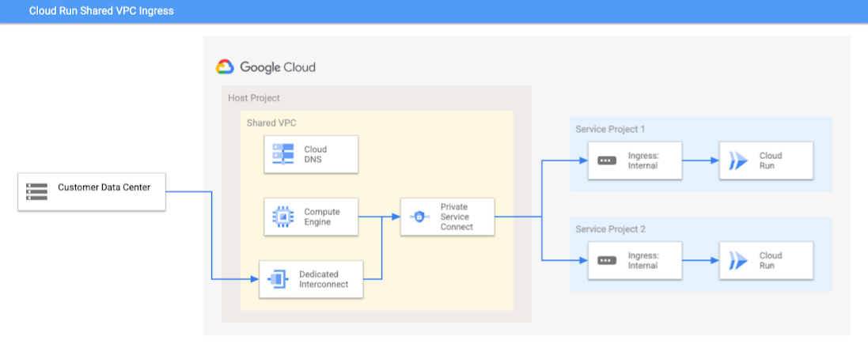Screen dimensions: 868x359
Task: Select the Compute Engine chip icon
Action: pyautogui.click(x=283, y=217)
